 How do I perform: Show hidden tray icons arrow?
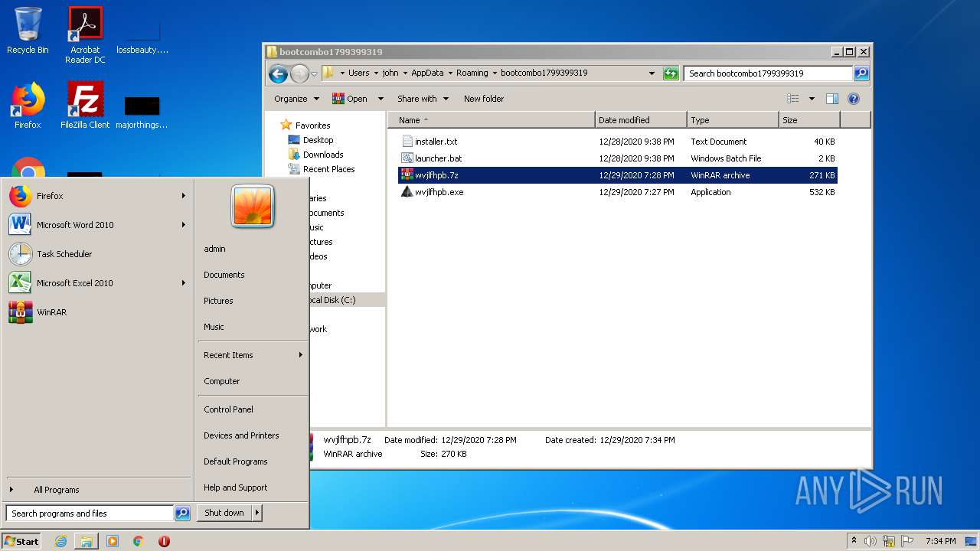(x=854, y=541)
